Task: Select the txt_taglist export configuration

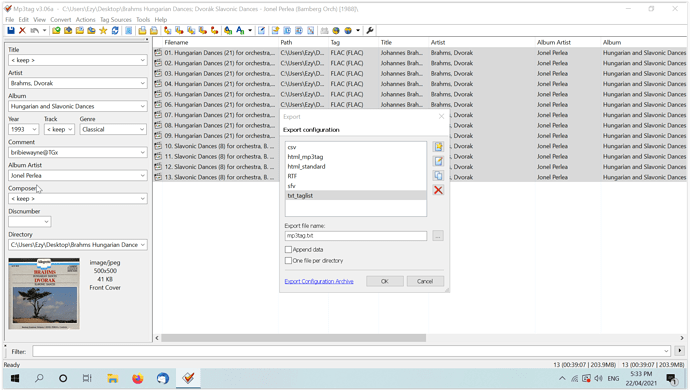Action: pyautogui.click(x=356, y=196)
